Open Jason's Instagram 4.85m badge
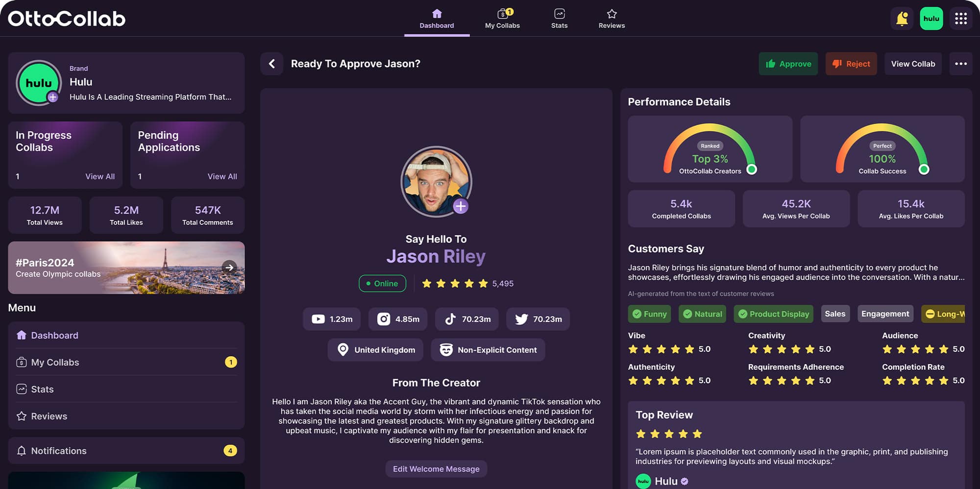The image size is (980, 489). (398, 319)
